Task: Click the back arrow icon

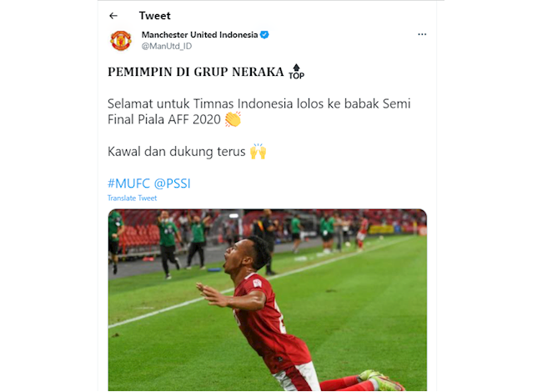Action: [x=113, y=15]
